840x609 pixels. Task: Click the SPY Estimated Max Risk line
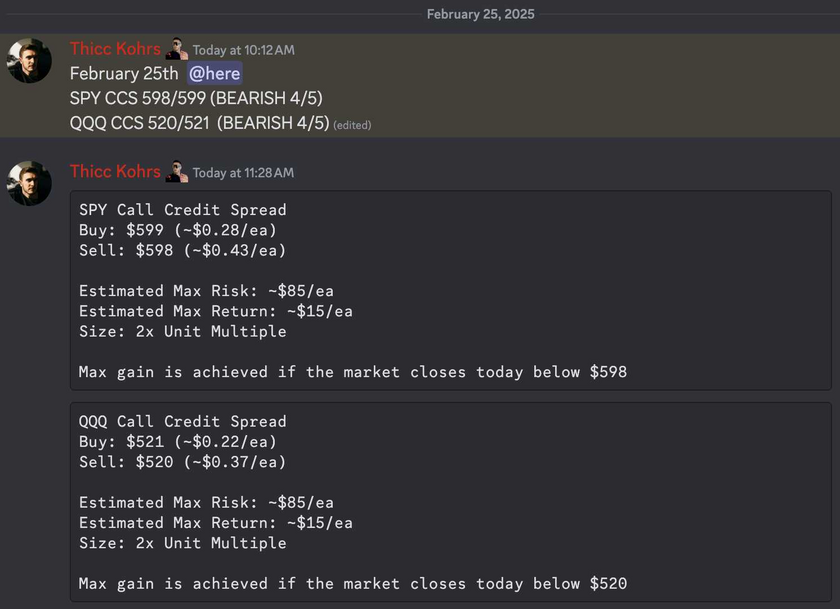(x=206, y=291)
